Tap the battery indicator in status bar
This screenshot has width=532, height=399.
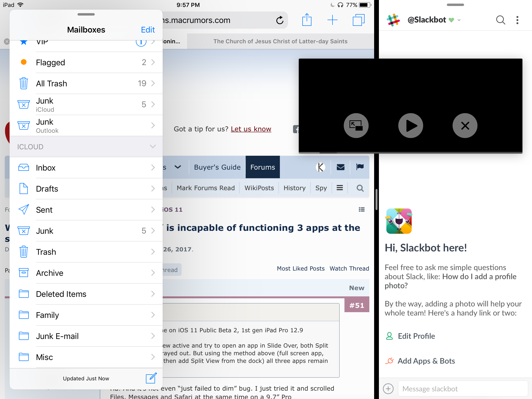[365, 5]
